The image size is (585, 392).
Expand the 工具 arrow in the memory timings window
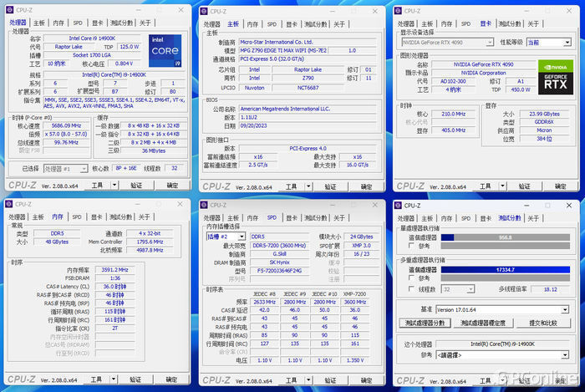[x=114, y=379]
